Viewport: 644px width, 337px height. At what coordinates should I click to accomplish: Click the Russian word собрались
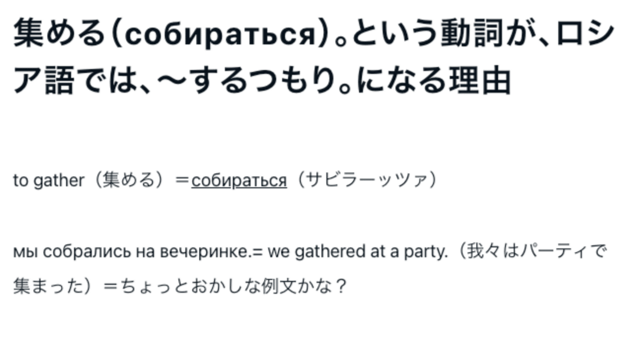[x=87, y=251]
